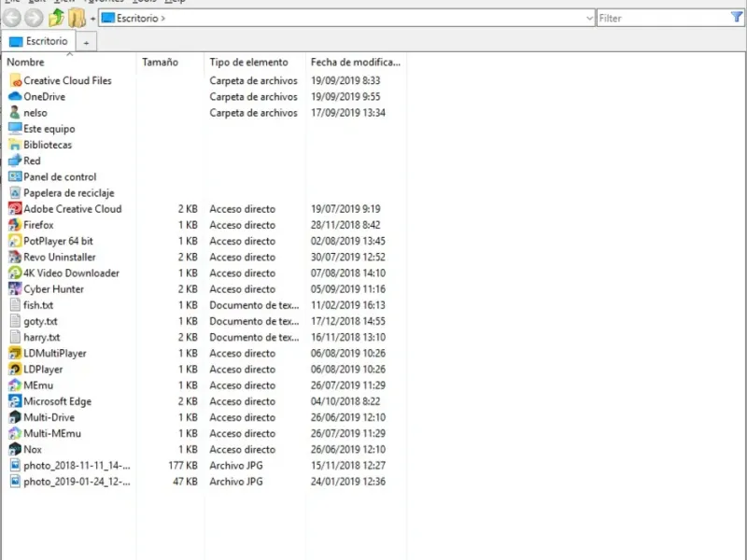
Task: Select the Cyber Hunter shortcut icon
Action: tap(15, 289)
